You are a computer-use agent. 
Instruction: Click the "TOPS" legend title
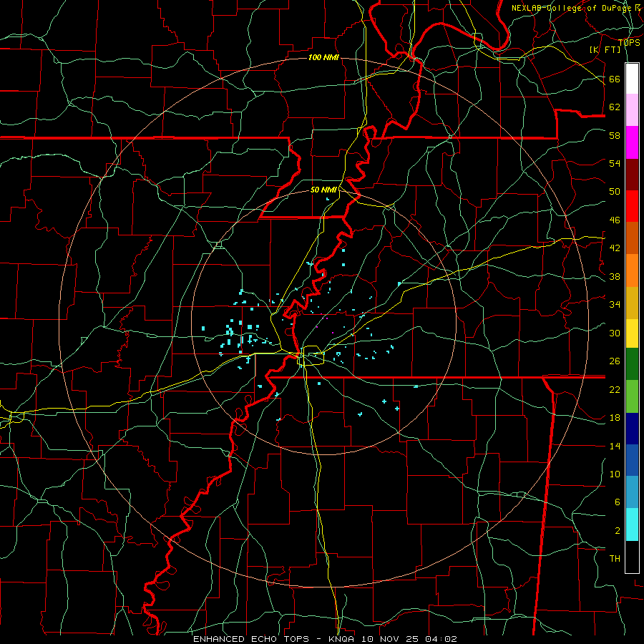[629, 43]
